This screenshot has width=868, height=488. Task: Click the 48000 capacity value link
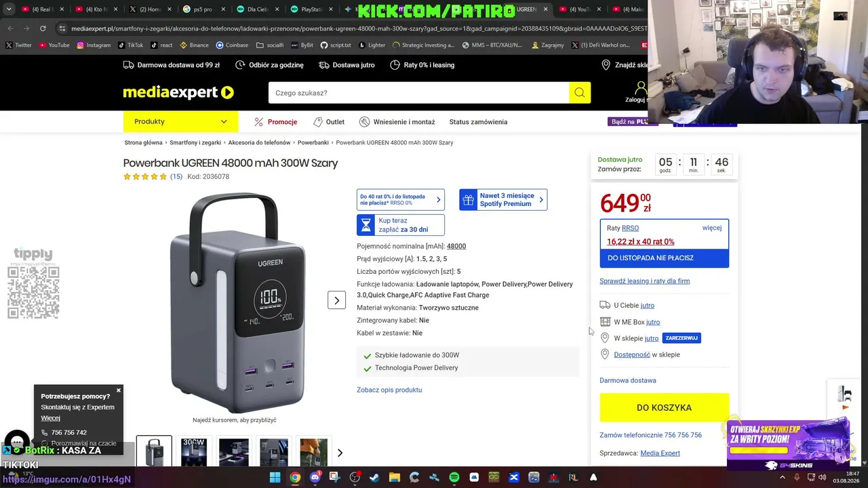click(x=456, y=246)
